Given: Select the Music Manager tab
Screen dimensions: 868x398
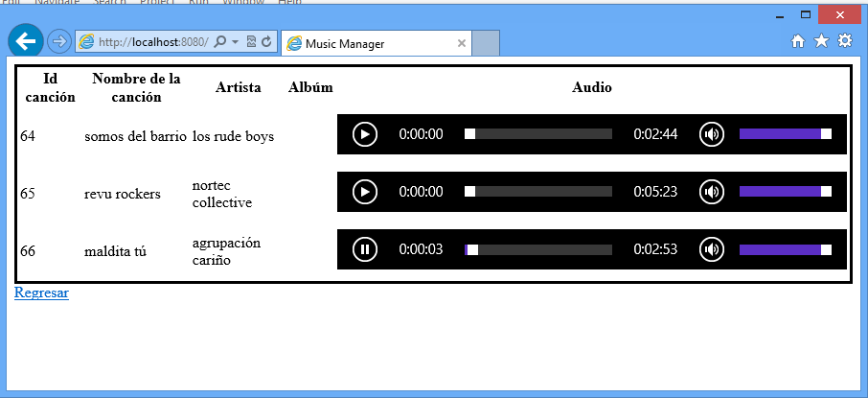Looking at the screenshot, I should click(377, 43).
